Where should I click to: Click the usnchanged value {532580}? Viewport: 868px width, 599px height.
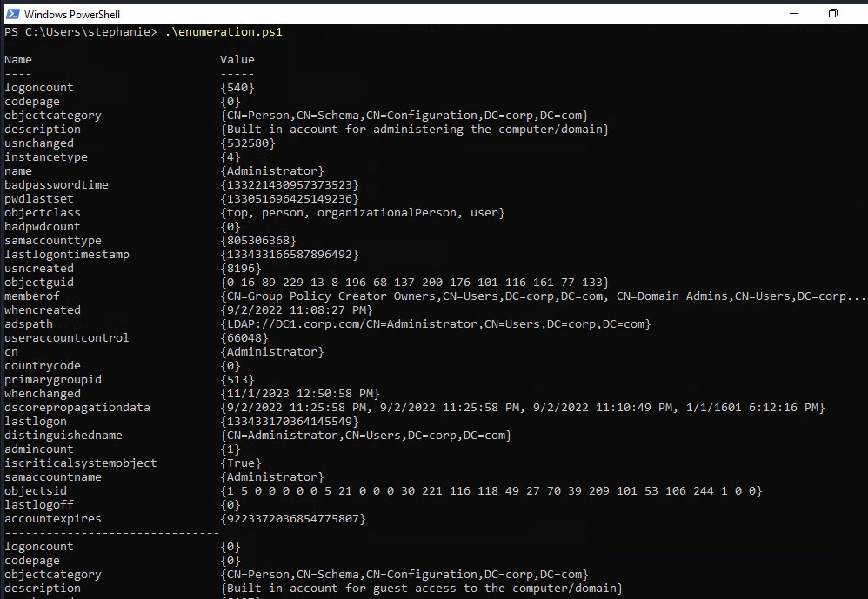coord(248,143)
